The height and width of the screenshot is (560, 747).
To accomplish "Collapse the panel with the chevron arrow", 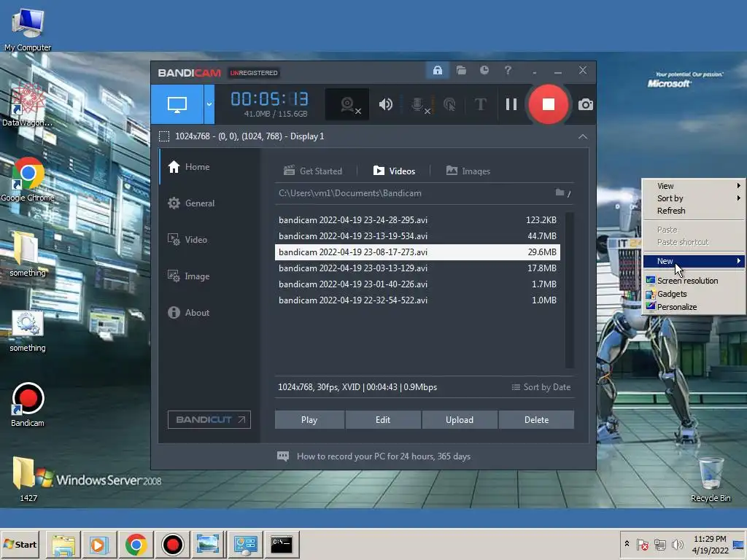I will pyautogui.click(x=583, y=136).
